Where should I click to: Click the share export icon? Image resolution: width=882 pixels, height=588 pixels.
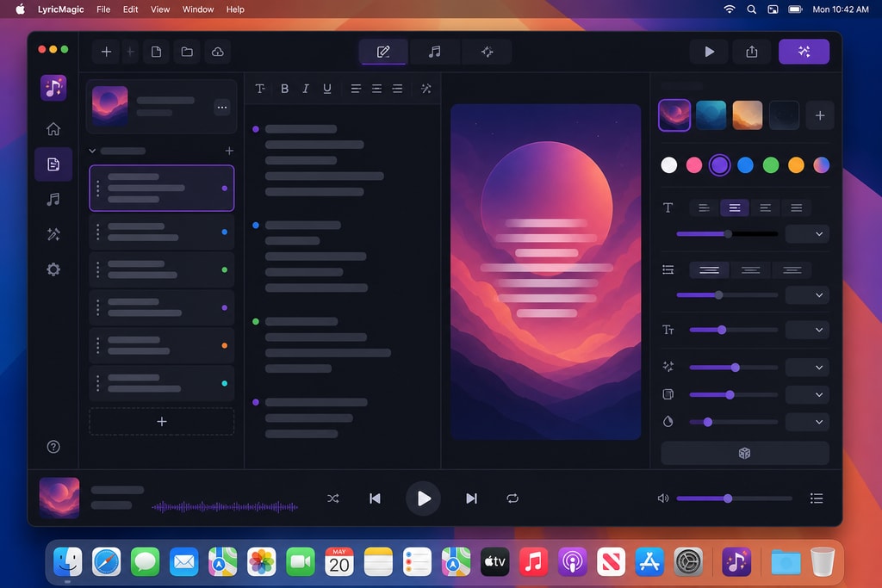click(x=751, y=52)
